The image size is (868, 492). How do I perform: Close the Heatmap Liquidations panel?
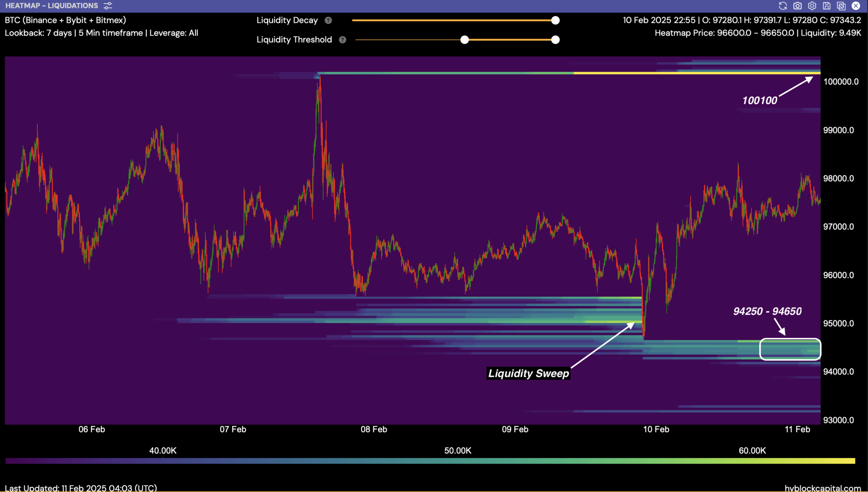(x=856, y=6)
